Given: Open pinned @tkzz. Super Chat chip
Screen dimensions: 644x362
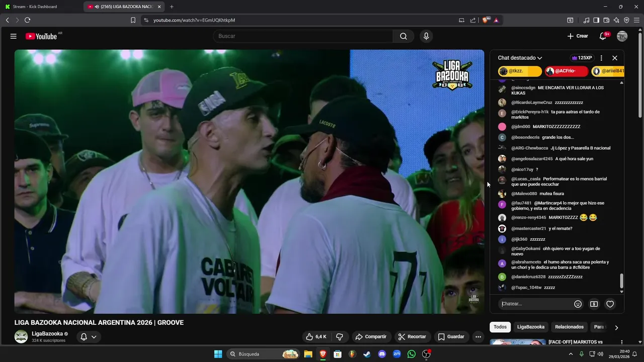Looking at the screenshot, I should pos(520,71).
